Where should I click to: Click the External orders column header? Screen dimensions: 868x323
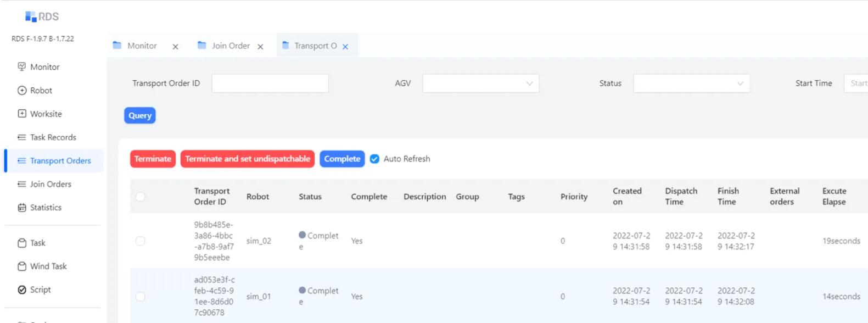pyautogui.click(x=785, y=197)
